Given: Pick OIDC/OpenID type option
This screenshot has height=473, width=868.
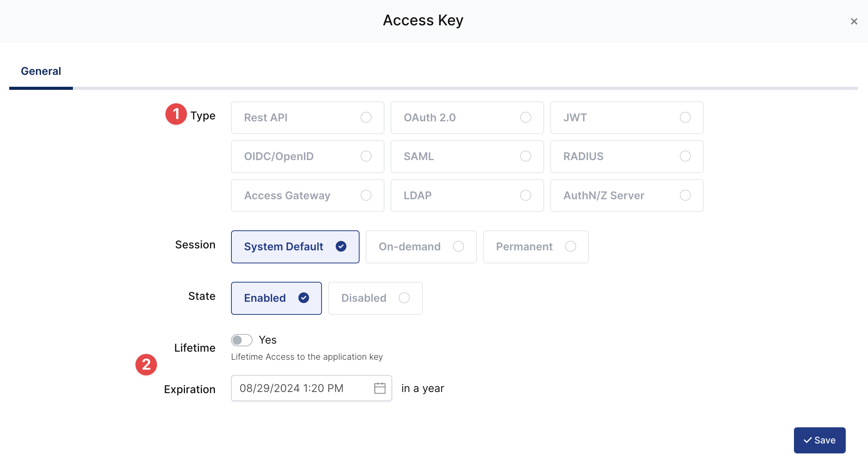Looking at the screenshot, I should (x=307, y=157).
